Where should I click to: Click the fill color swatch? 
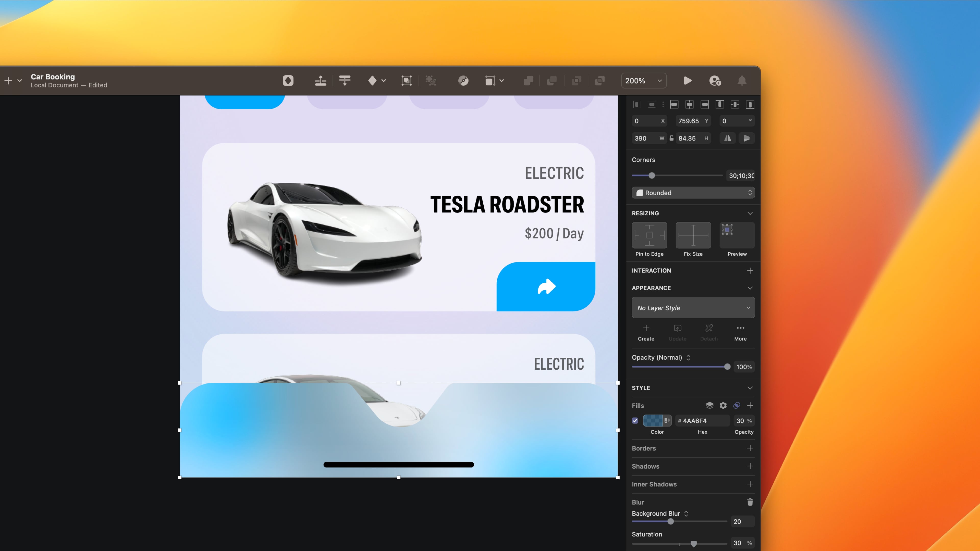pos(653,421)
